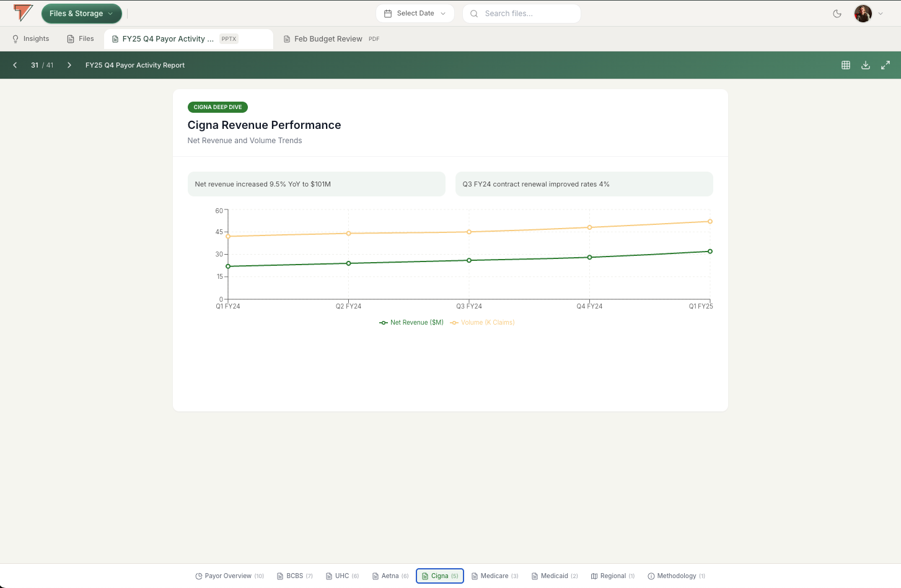Select the Cigna section
Screen dimensions: 901x588
click(x=440, y=576)
